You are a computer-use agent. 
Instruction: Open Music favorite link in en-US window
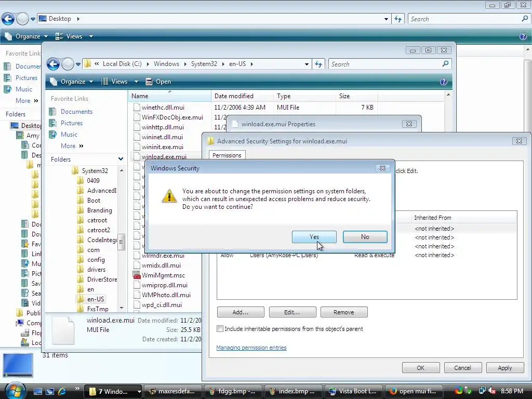point(69,135)
